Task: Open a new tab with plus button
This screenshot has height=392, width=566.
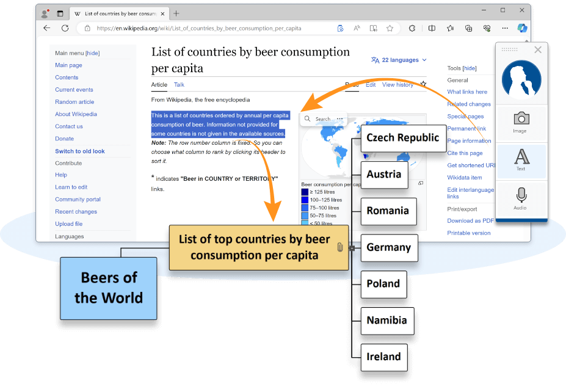Action: [176, 13]
